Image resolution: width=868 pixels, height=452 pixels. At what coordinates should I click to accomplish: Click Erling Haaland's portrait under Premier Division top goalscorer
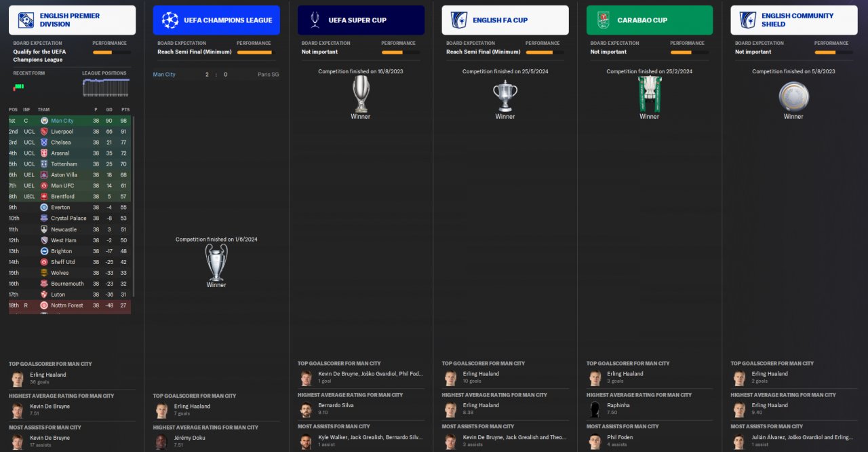[x=17, y=378]
